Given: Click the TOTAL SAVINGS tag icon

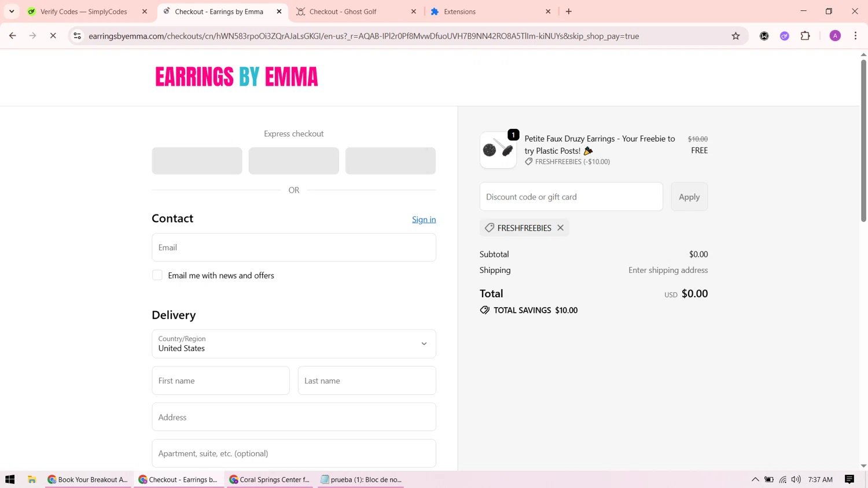Looking at the screenshot, I should click(484, 310).
